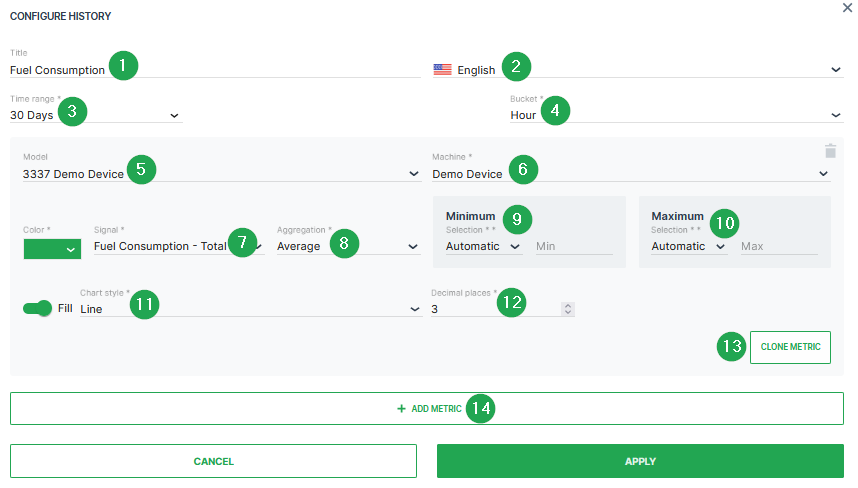
Task: Toggle the Fill switch off
Action: coord(37,309)
